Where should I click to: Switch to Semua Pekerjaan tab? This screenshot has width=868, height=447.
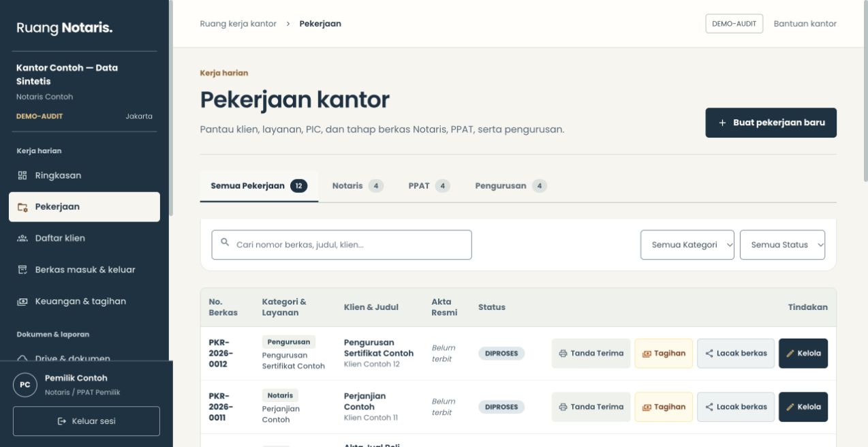pyautogui.click(x=259, y=186)
